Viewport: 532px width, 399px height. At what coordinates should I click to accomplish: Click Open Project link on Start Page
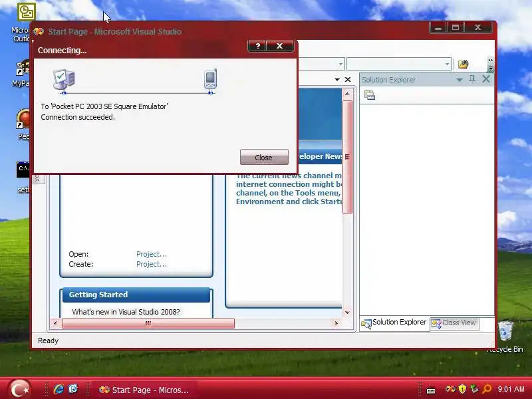tap(152, 254)
